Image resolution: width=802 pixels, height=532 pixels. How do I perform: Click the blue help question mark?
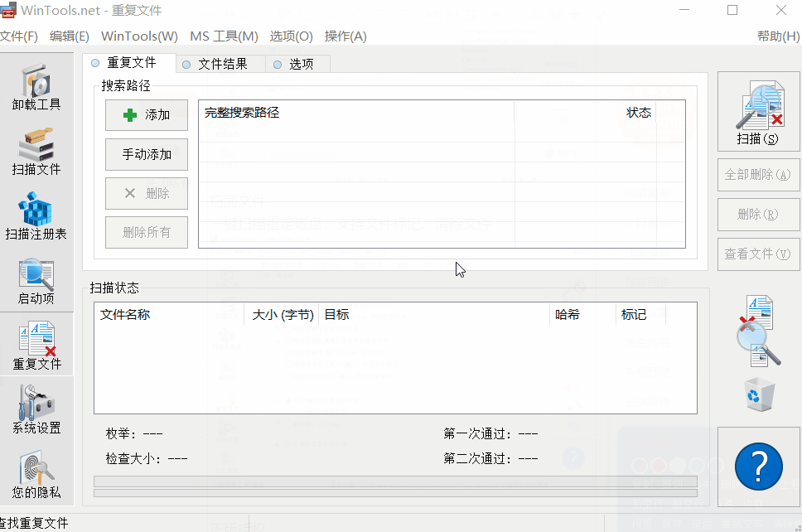tap(758, 466)
